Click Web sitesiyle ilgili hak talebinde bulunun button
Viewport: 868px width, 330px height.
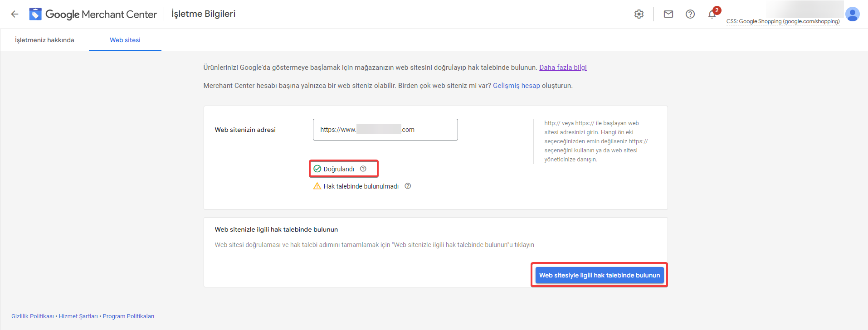(600, 275)
